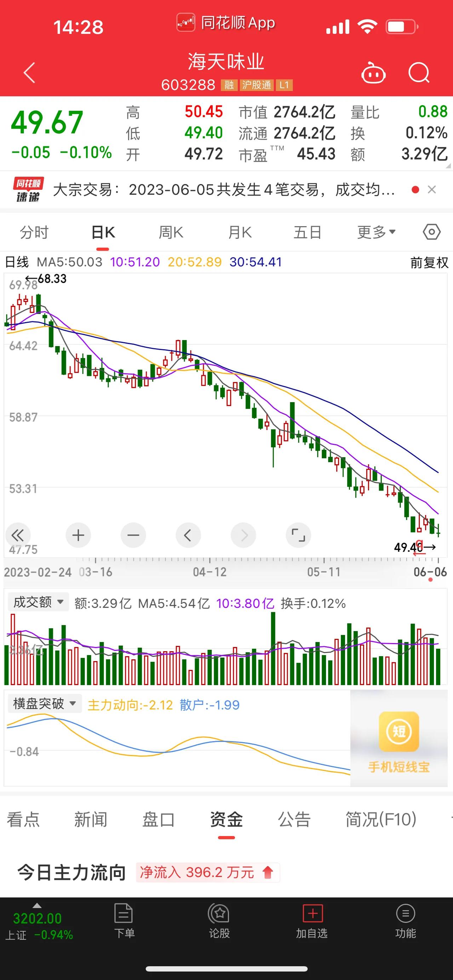Jump to earliest data with double-left arrow
The height and width of the screenshot is (980, 453).
point(17,535)
